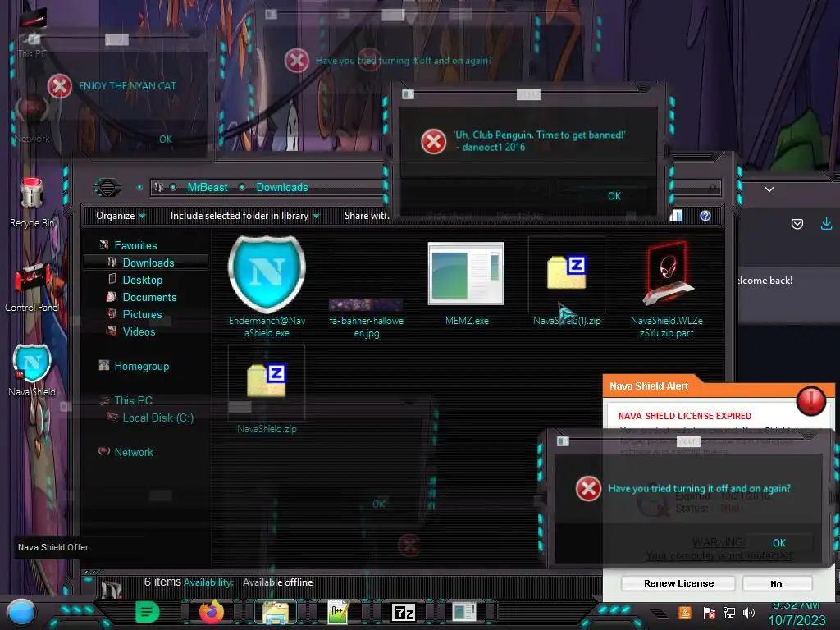This screenshot has width=840, height=630.
Task: Select This PC in navigation pane
Action: pos(133,400)
